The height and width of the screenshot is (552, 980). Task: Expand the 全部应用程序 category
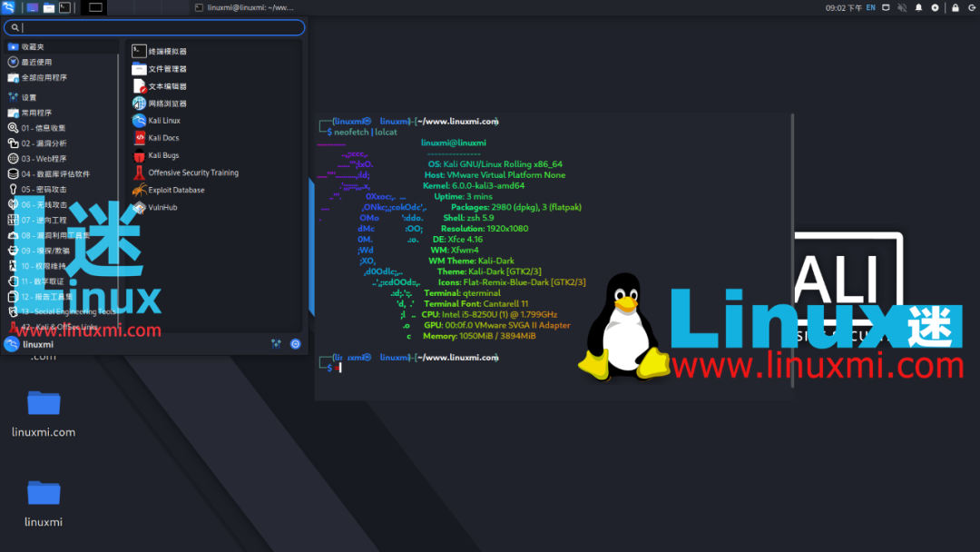click(x=44, y=77)
